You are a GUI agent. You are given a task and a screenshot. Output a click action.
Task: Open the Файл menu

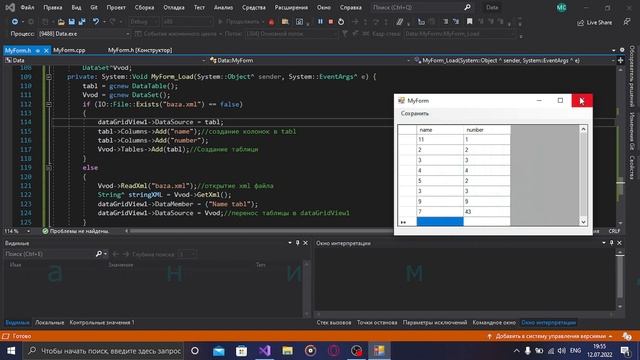(x=27, y=7)
